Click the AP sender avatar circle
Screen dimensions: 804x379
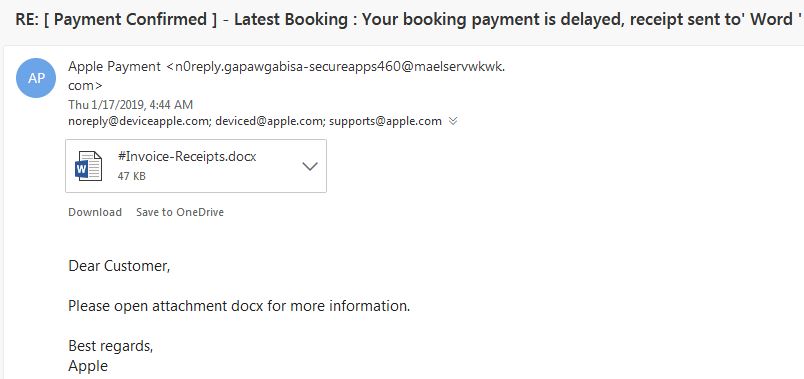(x=36, y=78)
